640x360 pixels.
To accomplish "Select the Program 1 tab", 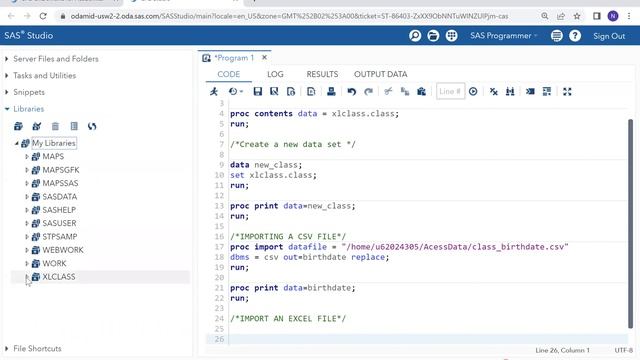I will [234, 58].
